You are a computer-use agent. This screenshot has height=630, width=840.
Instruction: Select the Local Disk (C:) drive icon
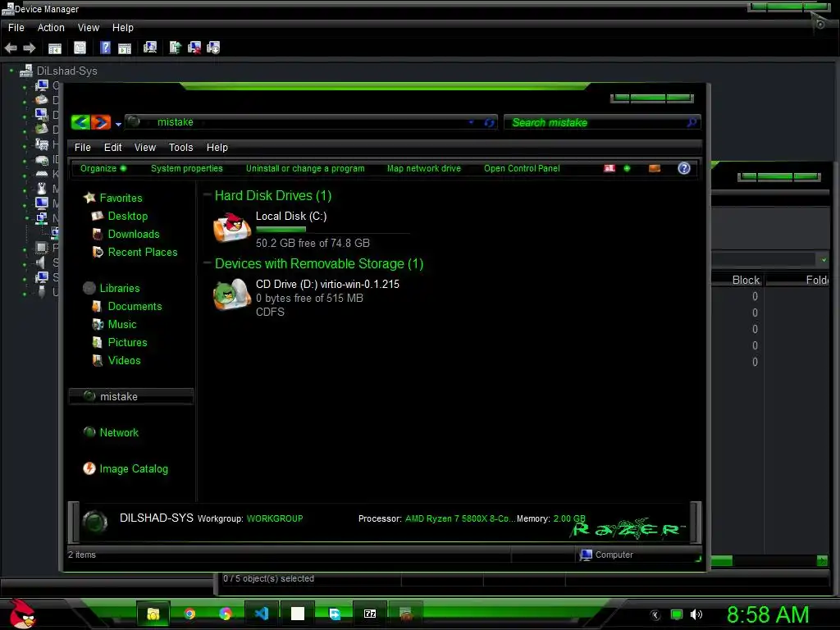point(232,228)
